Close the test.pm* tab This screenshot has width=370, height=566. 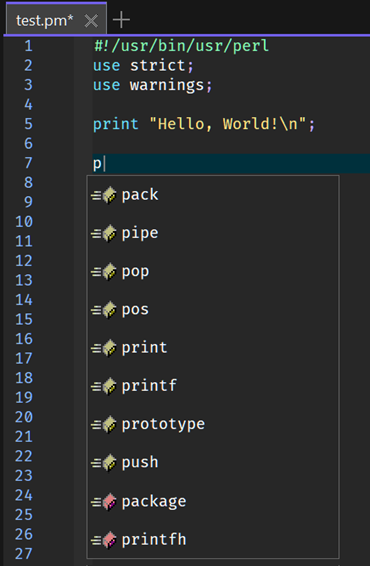click(x=91, y=21)
